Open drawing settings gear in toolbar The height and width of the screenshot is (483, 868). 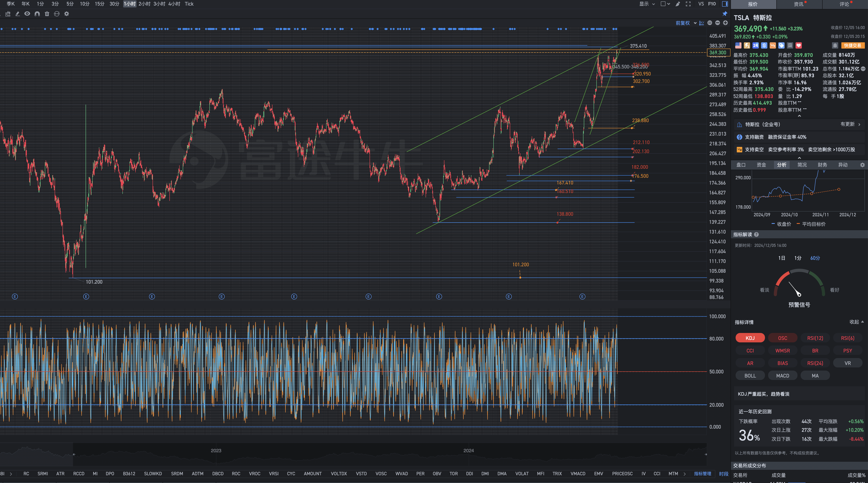pos(67,14)
